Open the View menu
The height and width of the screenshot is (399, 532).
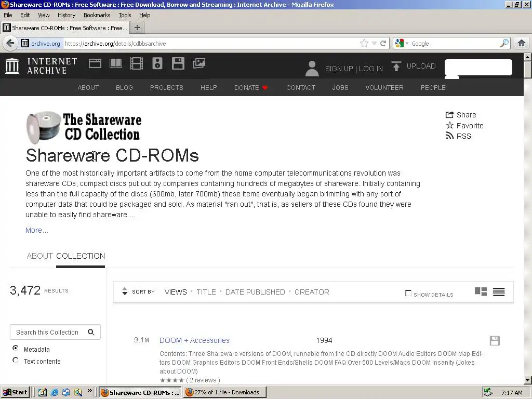[44, 15]
